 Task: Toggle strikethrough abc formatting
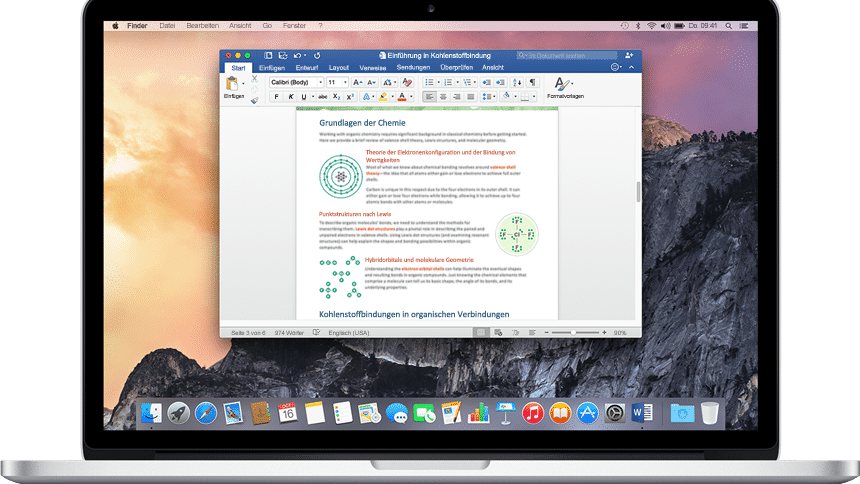click(x=322, y=97)
